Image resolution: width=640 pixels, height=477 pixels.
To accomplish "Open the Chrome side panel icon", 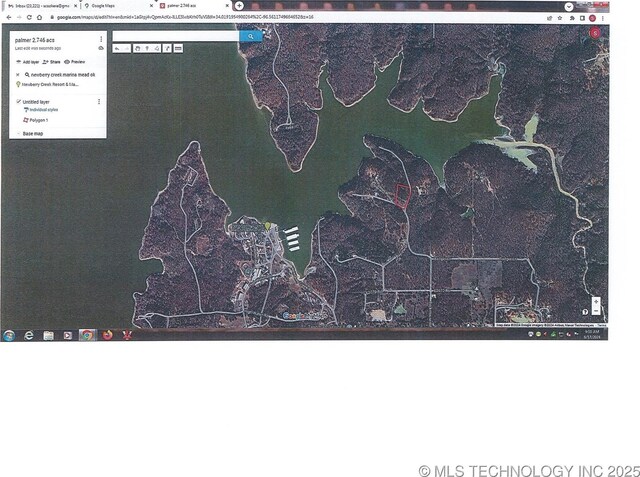I will point(582,18).
